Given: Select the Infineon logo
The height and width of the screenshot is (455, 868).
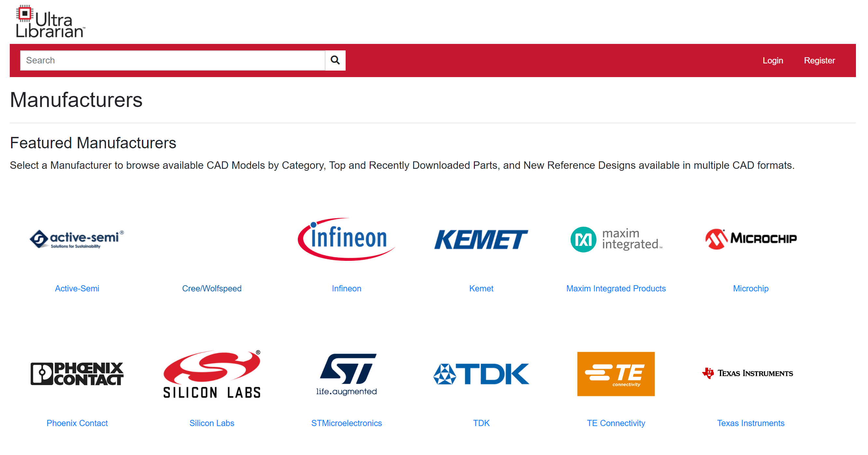Looking at the screenshot, I should point(346,239).
